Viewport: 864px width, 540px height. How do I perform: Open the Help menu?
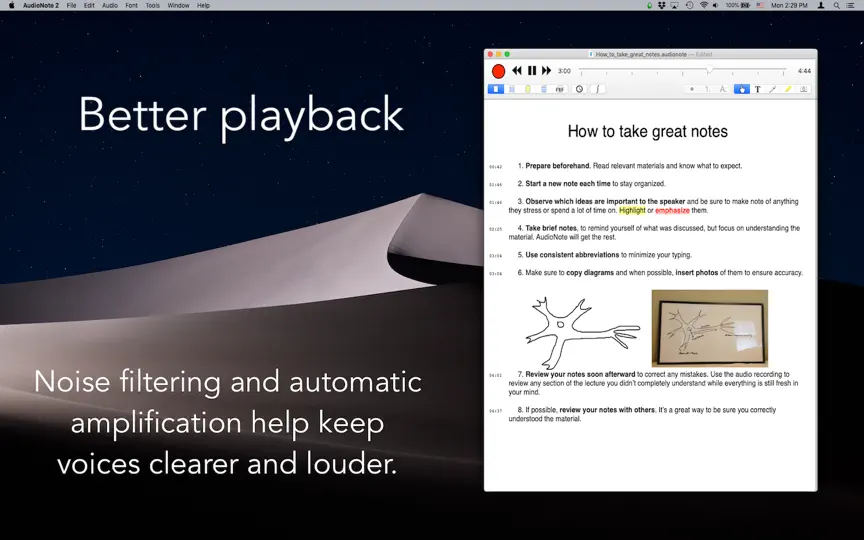click(x=203, y=6)
